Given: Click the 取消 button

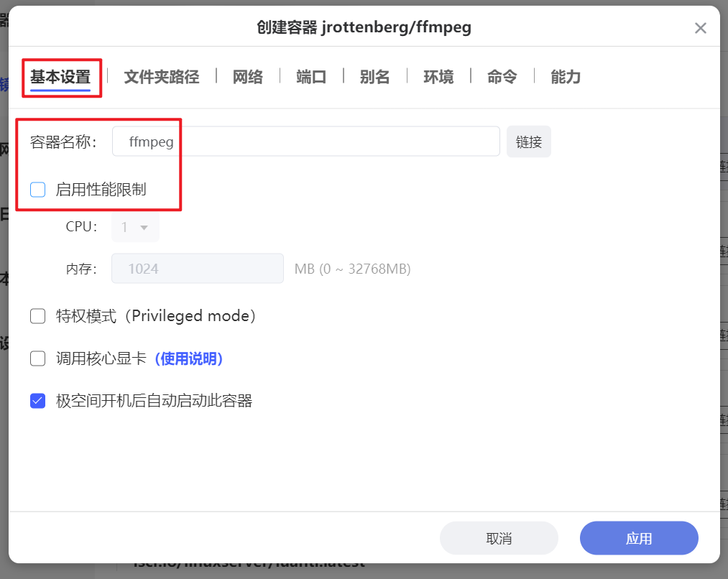Looking at the screenshot, I should pyautogui.click(x=499, y=538).
